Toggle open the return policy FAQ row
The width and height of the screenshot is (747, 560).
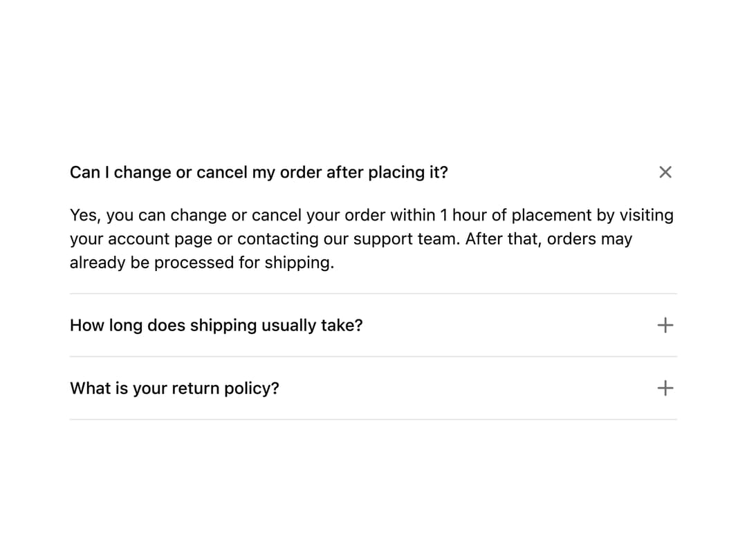pyautogui.click(x=373, y=388)
